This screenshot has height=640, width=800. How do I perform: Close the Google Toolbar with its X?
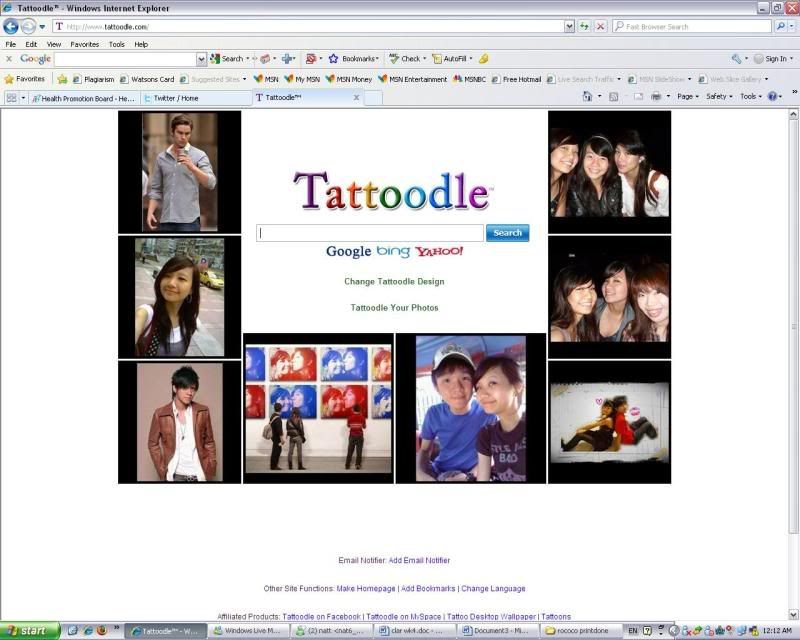[x=9, y=59]
